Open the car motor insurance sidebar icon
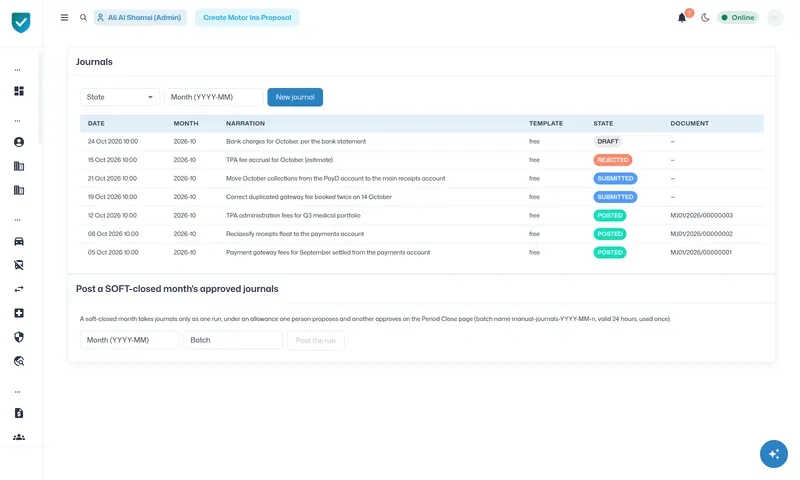This screenshot has width=800, height=480. [19, 241]
